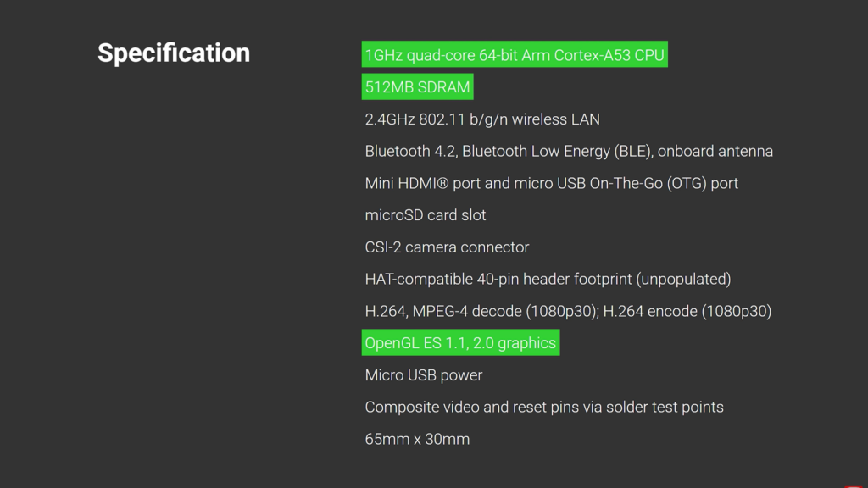The width and height of the screenshot is (868, 488).
Task: Select the "65mm x 30mm" dimensions line
Action: click(417, 440)
